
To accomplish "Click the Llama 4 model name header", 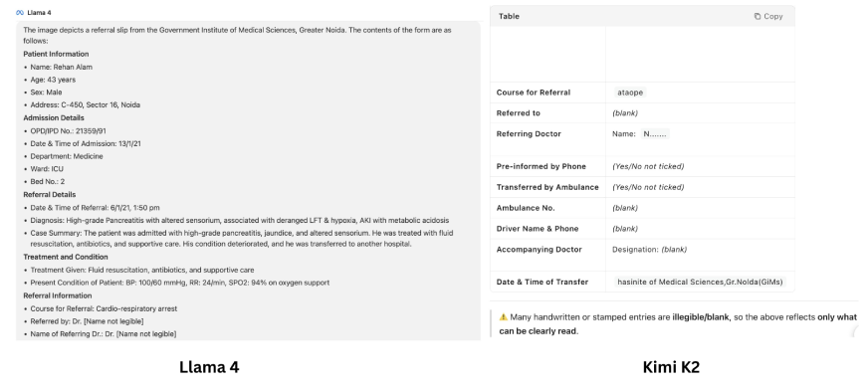I will coord(39,12).
